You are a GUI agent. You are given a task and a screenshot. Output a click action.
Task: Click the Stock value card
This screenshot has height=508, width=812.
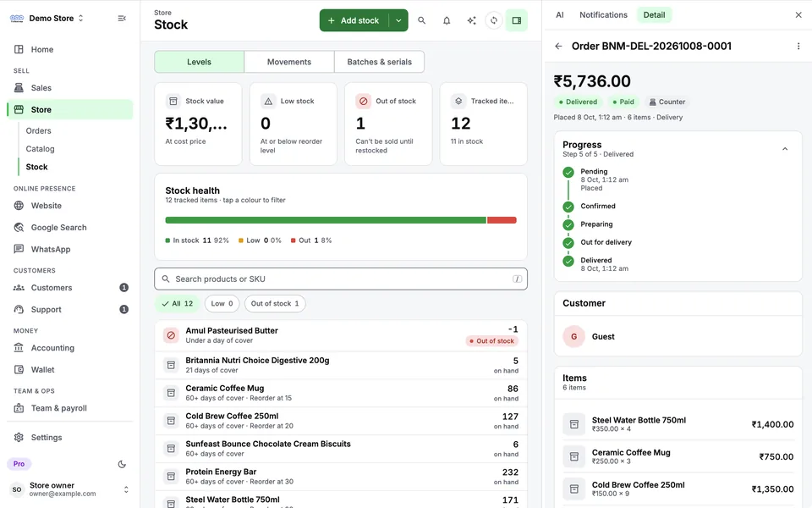(x=198, y=124)
